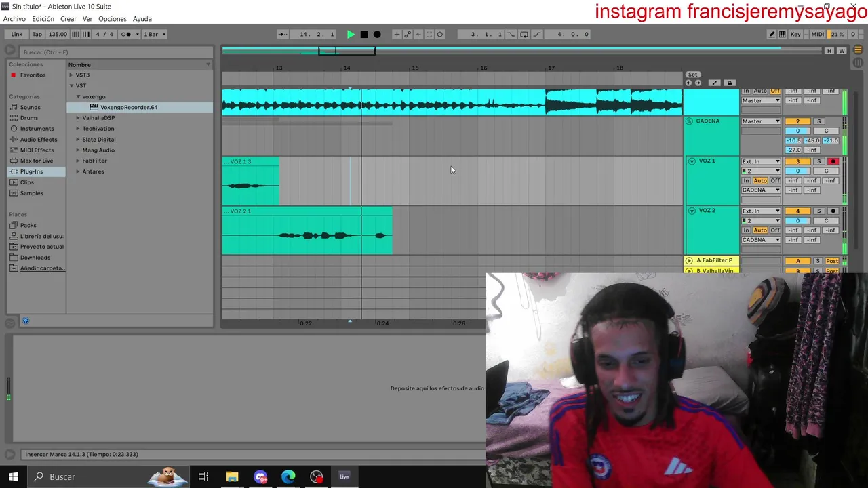Enable Draw Mode pencil
This screenshot has width=868, height=488.
tap(772, 34)
